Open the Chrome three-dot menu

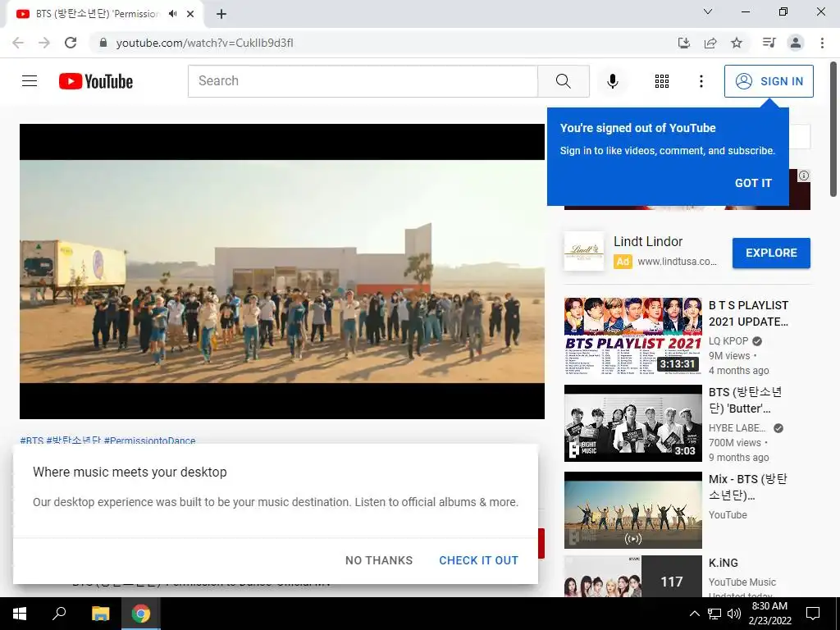(x=822, y=43)
